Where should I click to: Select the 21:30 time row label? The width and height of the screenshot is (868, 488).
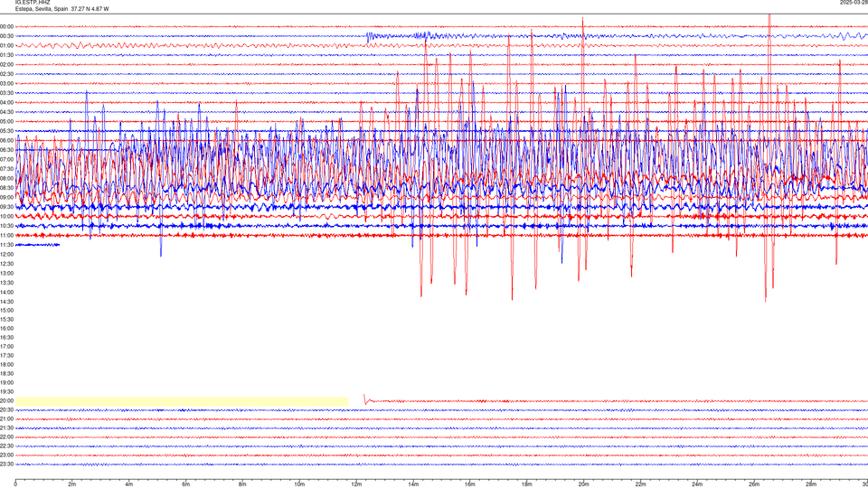[x=6, y=427]
